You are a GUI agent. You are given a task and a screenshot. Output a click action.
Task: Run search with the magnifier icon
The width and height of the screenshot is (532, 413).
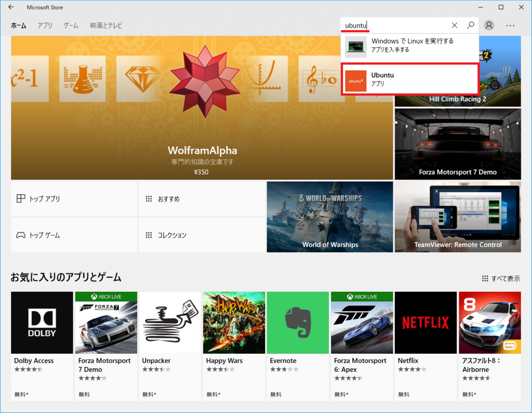pos(470,25)
